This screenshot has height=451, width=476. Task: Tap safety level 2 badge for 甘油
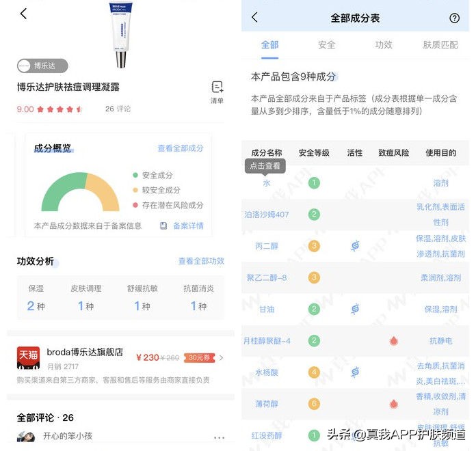[314, 309]
